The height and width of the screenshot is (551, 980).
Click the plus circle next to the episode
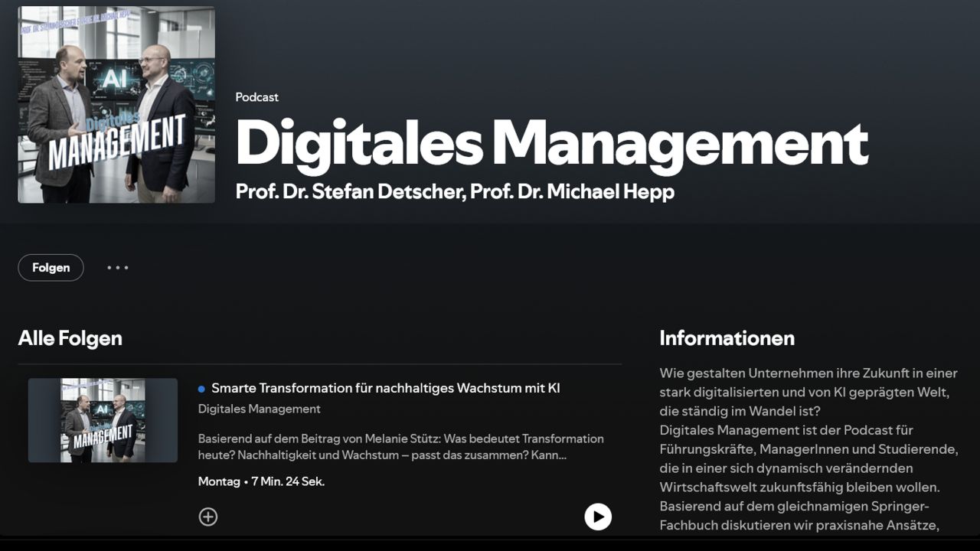208,517
